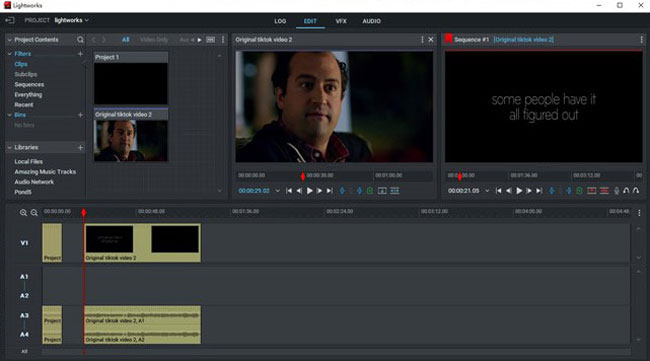Mark out point in sequence viewer
The width and height of the screenshot is (650, 361).
[569, 191]
